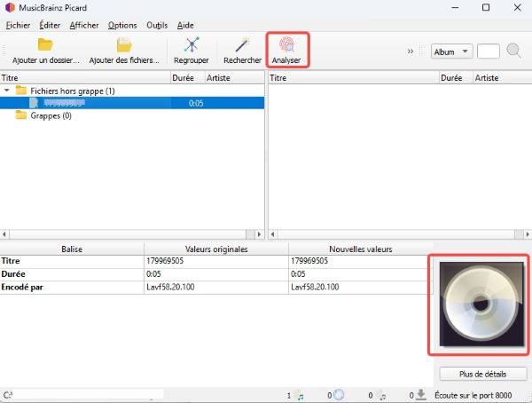This screenshot has width=532, height=403.
Task: Click the Ajouter un dossier toolbar icon
Action: click(45, 44)
